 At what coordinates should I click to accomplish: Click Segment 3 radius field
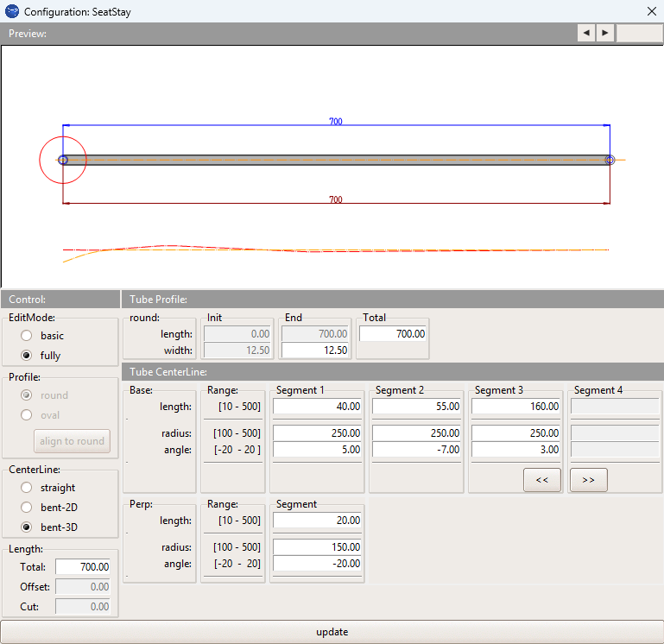(x=516, y=432)
